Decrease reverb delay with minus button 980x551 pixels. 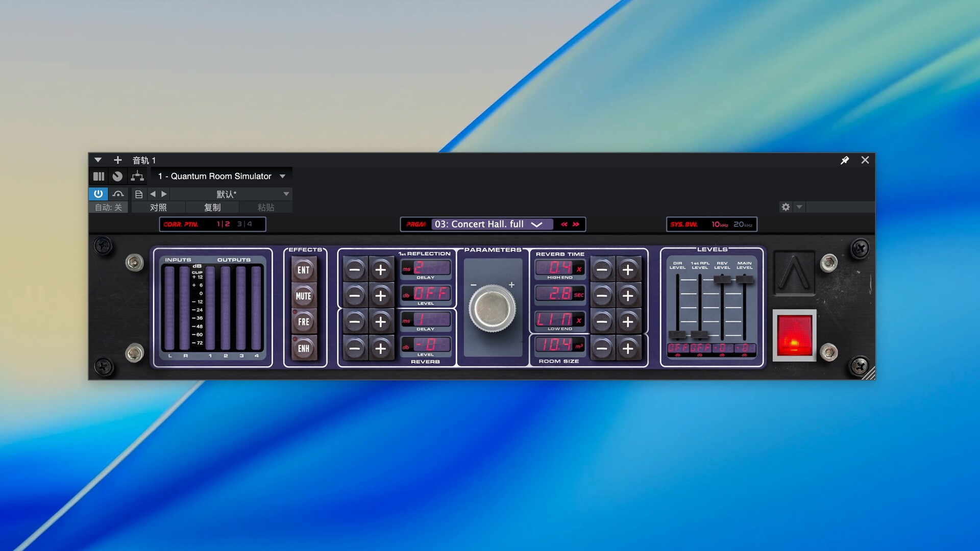(355, 322)
